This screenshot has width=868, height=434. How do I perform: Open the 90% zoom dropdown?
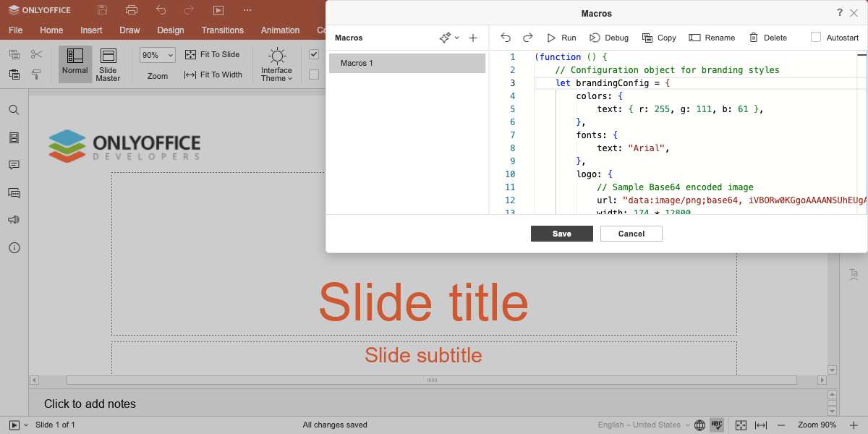(x=158, y=55)
